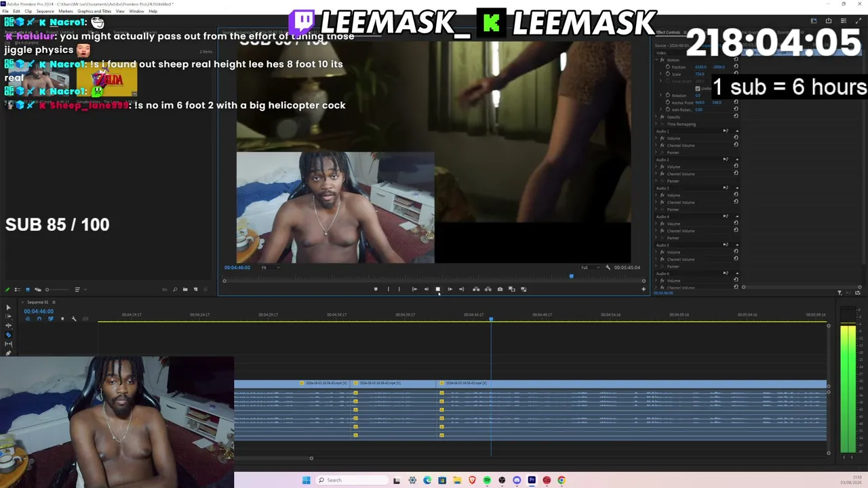This screenshot has width=868, height=488.
Task: Open the Program Monitor button editor plus
Action: (x=644, y=289)
